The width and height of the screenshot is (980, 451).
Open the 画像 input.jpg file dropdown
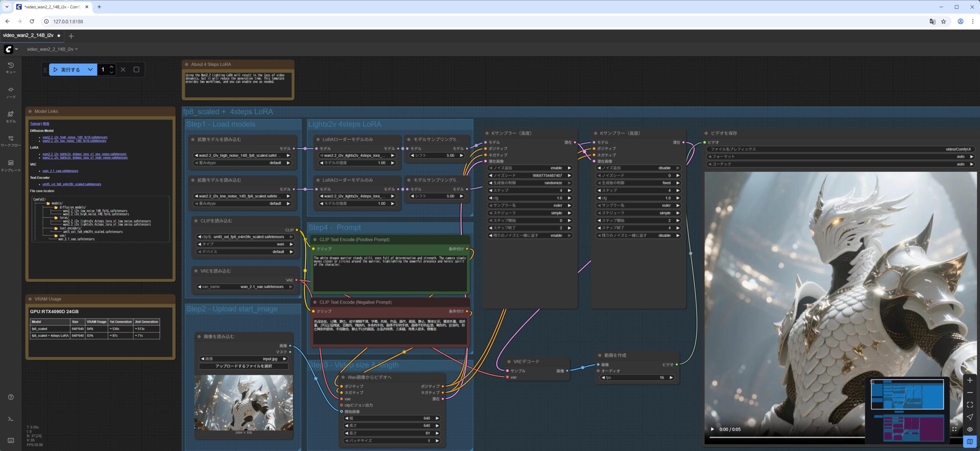pos(243,359)
